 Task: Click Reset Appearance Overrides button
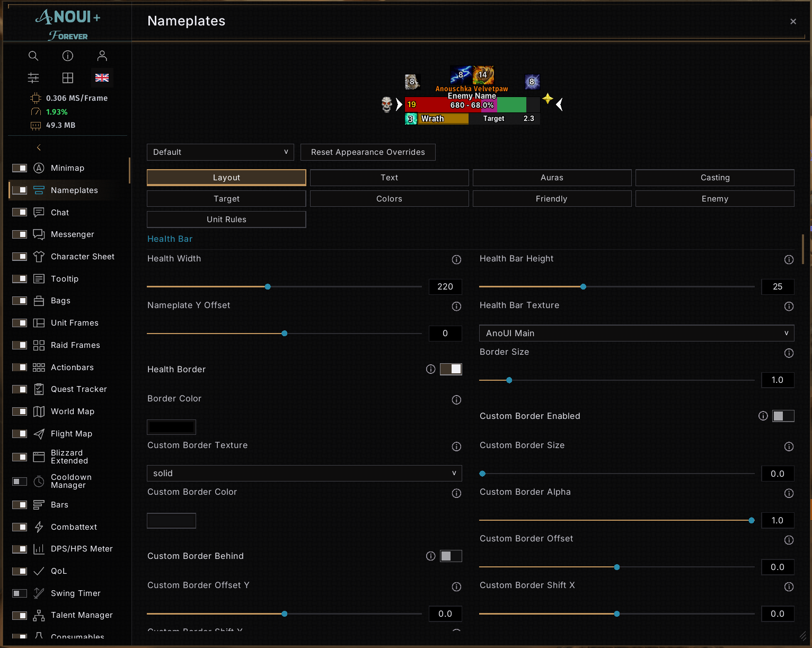[368, 152]
